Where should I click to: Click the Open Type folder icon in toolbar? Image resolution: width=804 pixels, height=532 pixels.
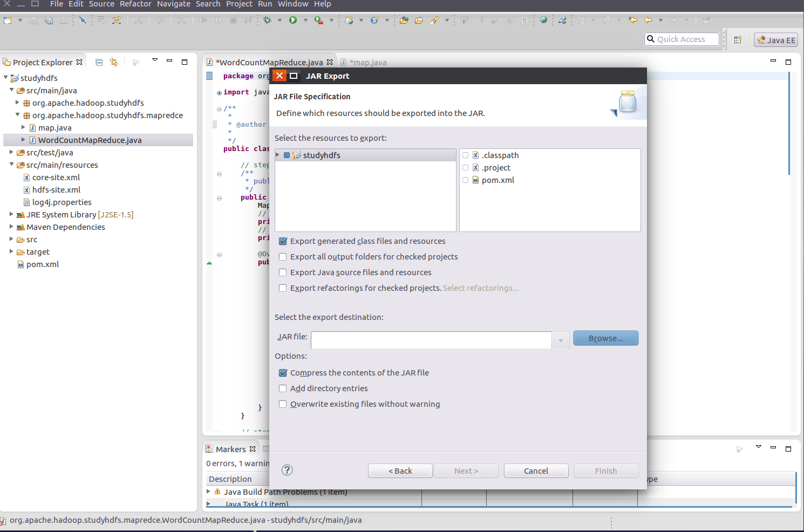point(404,20)
